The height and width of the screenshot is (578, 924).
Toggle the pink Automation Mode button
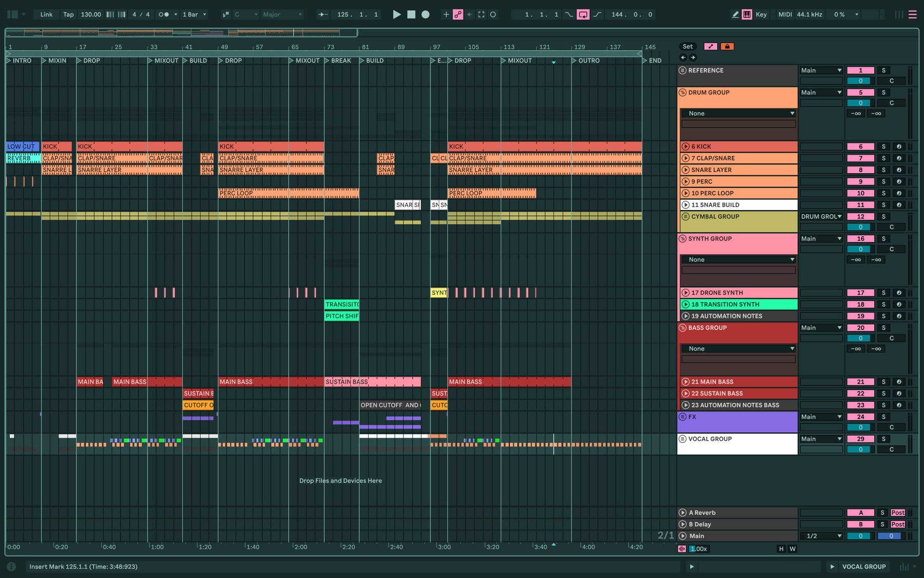pos(710,46)
